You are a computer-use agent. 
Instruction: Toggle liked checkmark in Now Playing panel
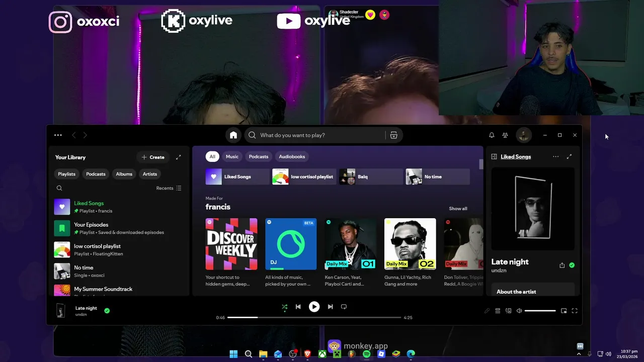(x=572, y=265)
